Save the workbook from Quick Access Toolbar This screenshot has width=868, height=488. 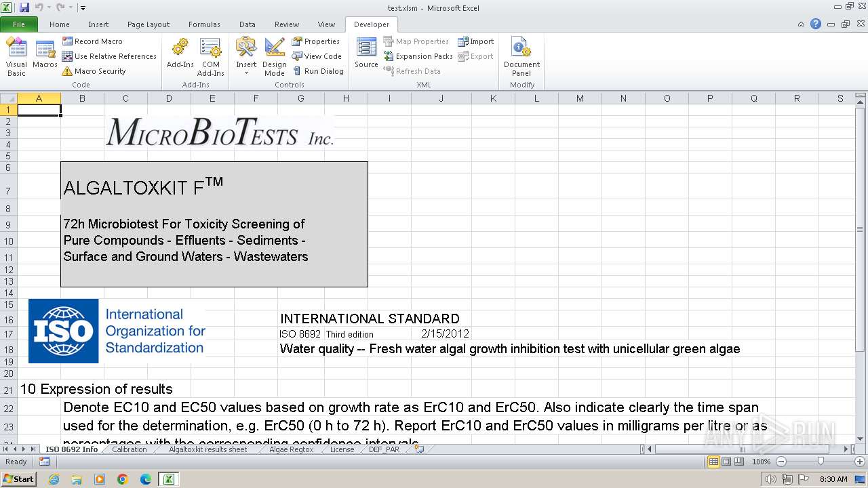click(x=24, y=7)
